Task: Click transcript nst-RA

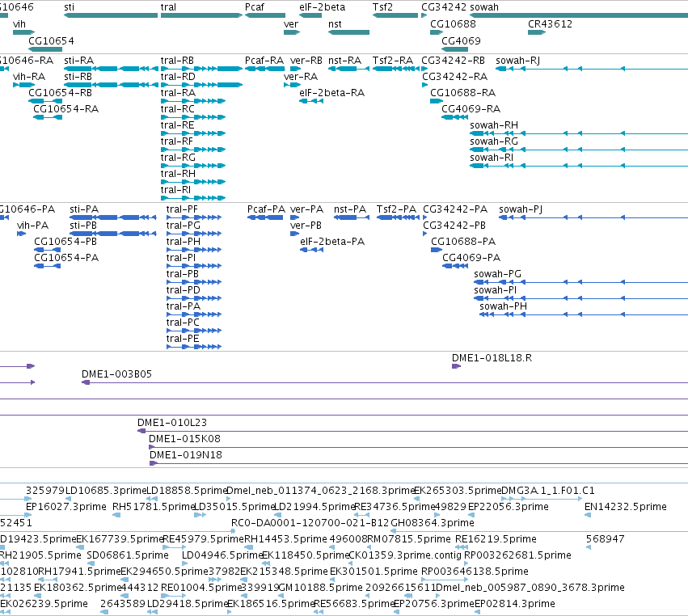Action: 348,69
